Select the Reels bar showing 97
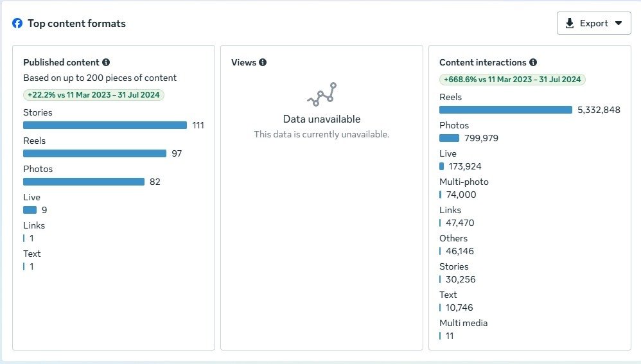Image resolution: width=641 pixels, height=364 pixels. pos(94,153)
